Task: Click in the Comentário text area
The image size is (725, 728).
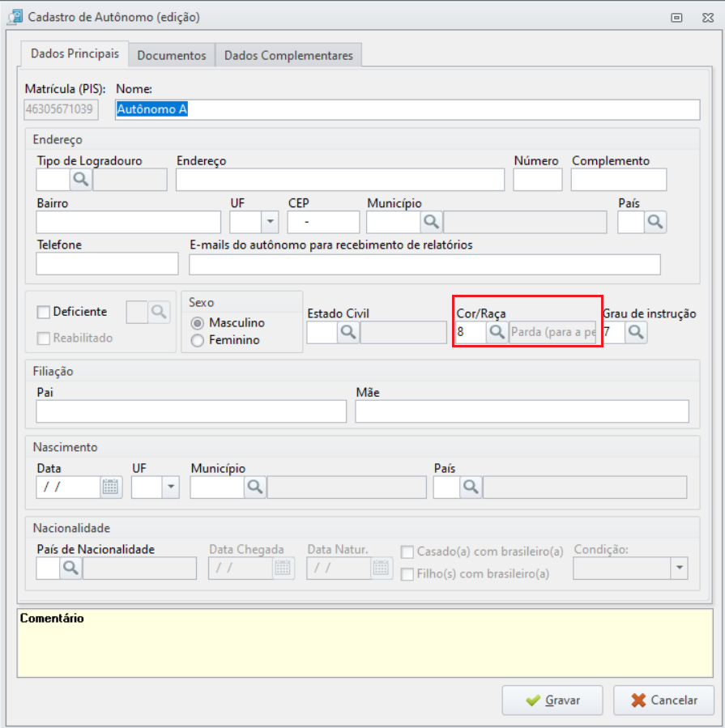Action: [x=365, y=644]
